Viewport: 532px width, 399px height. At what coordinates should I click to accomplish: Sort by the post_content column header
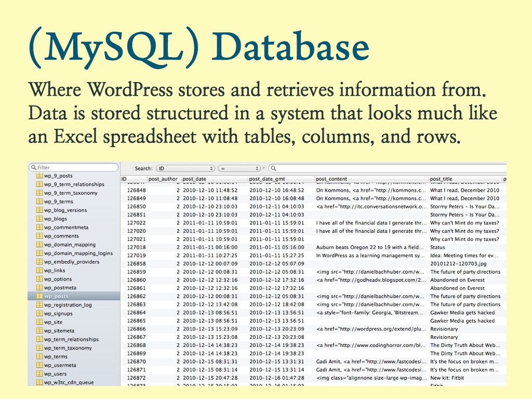[x=371, y=179]
